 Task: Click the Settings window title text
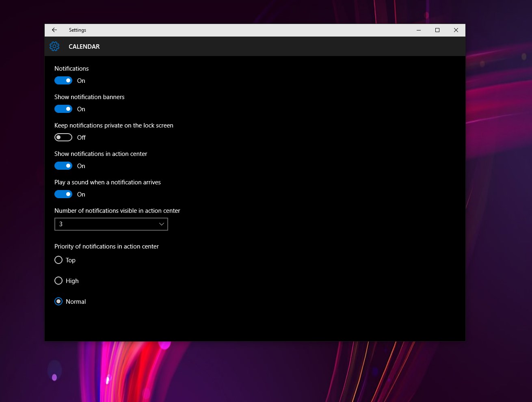tap(78, 30)
